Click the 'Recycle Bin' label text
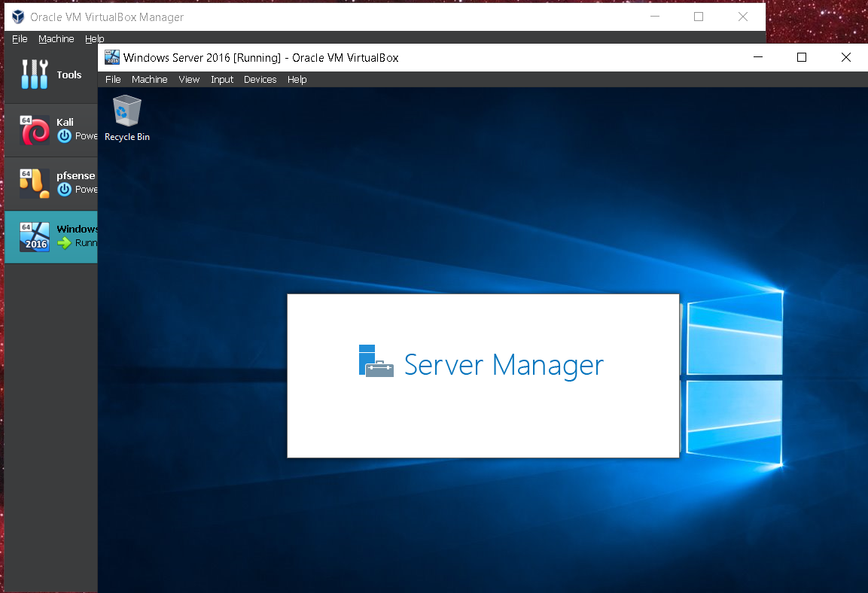The width and height of the screenshot is (868, 593). (127, 137)
